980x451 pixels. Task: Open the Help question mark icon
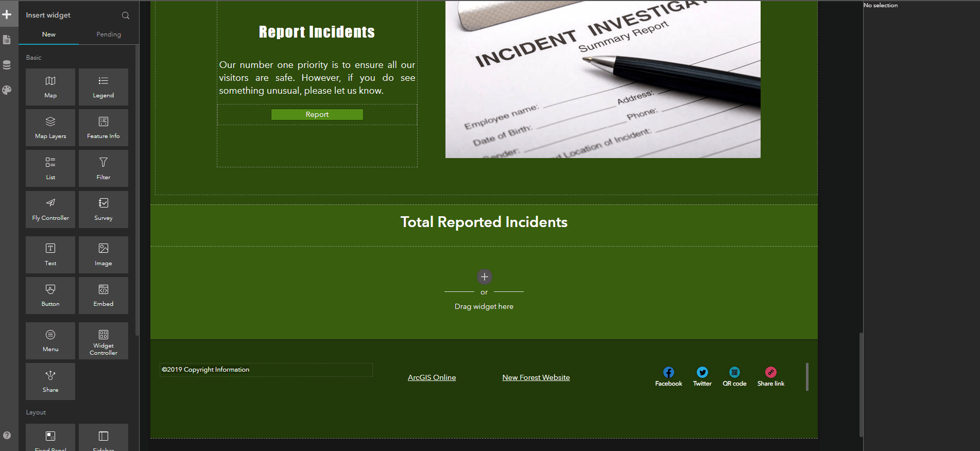[x=7, y=435]
